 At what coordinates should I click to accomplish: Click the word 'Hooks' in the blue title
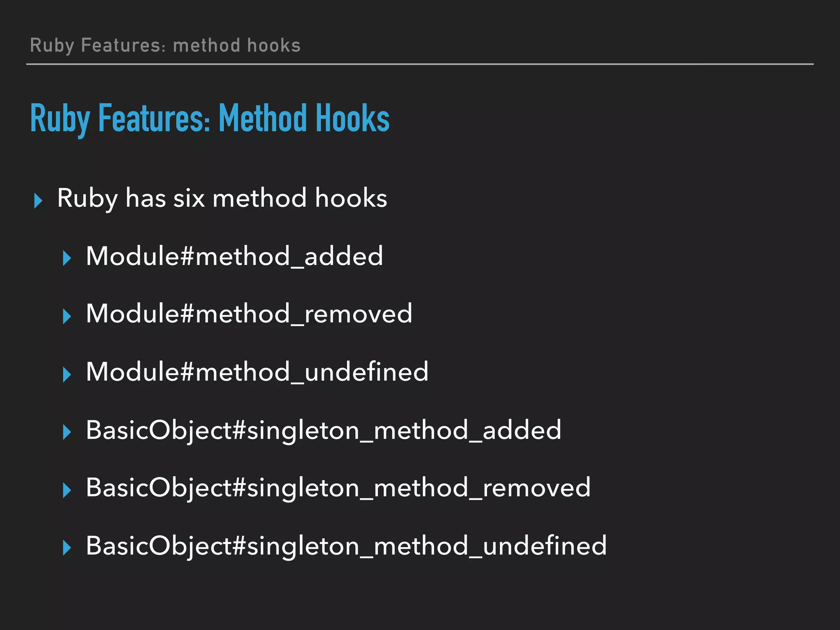pos(353,118)
